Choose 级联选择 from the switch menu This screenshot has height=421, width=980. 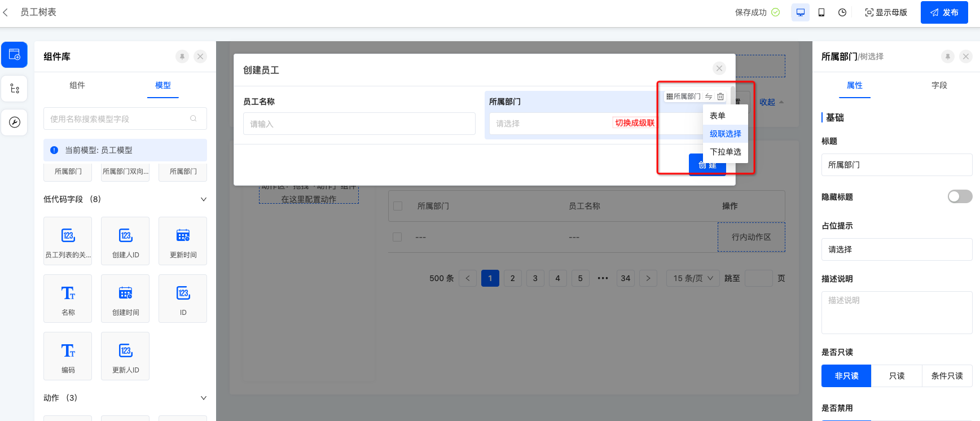(726, 134)
